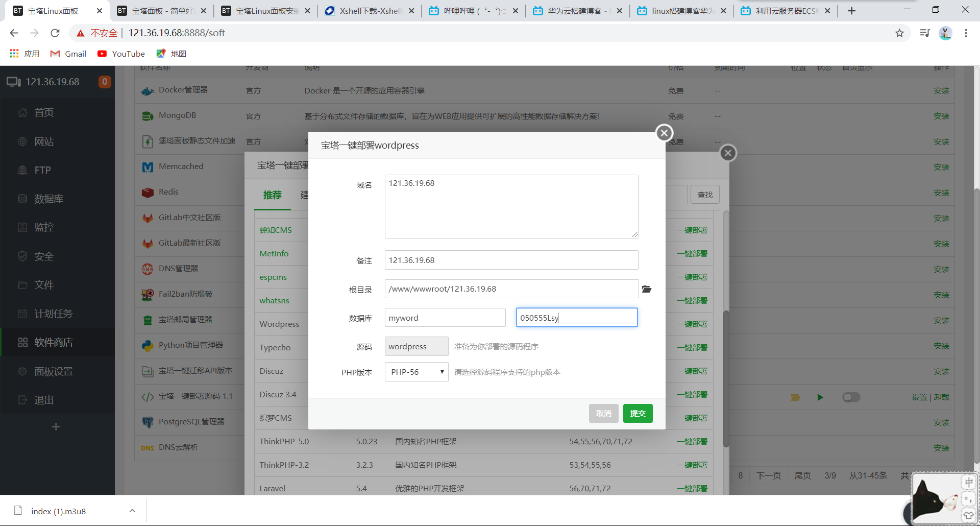Toggle the homepage display switch
Viewport: 980px width, 526px height.
pos(851,397)
